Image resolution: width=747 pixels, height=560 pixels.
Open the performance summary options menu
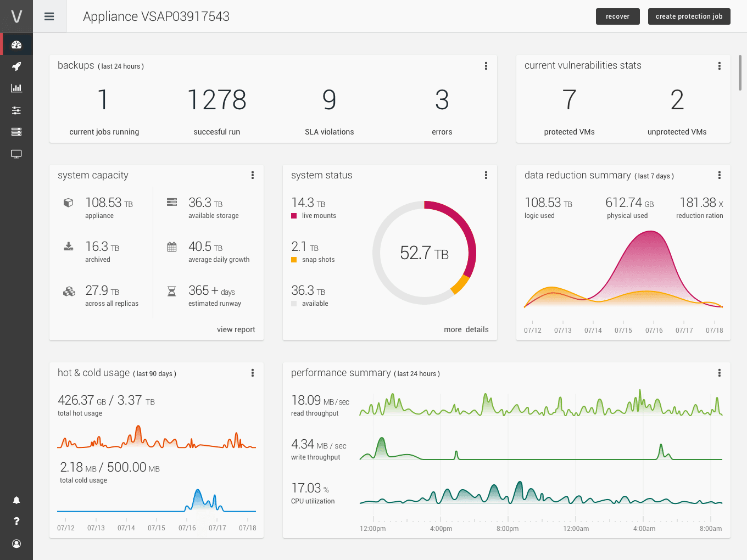tap(720, 373)
